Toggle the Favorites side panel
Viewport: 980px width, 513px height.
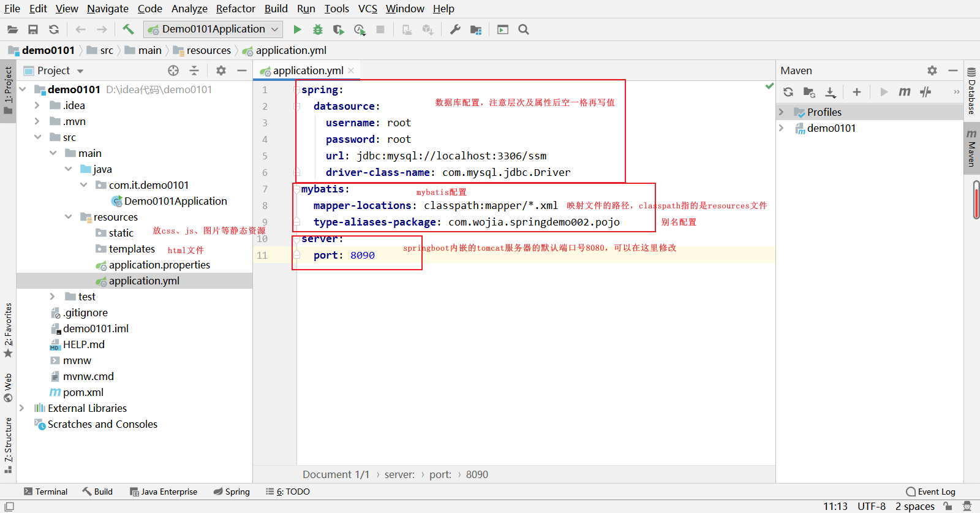[8, 331]
